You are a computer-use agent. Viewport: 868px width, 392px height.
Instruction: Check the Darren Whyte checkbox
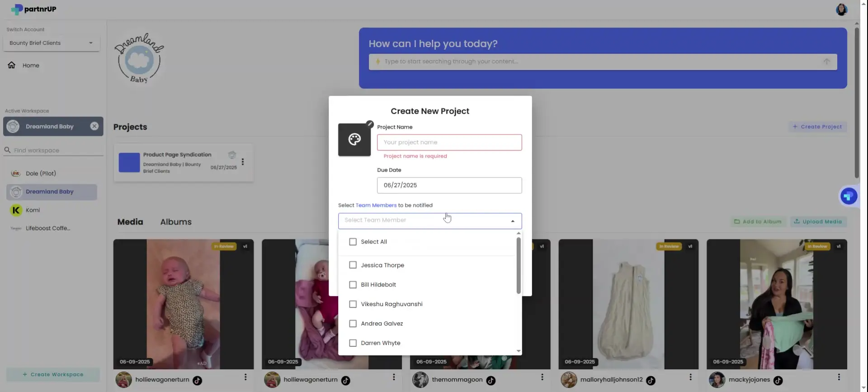[353, 343]
